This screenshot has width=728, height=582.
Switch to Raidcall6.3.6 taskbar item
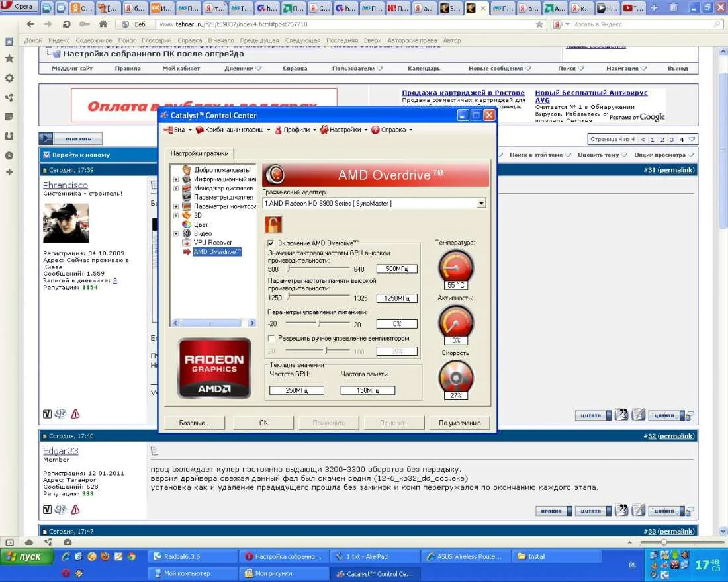click(194, 556)
